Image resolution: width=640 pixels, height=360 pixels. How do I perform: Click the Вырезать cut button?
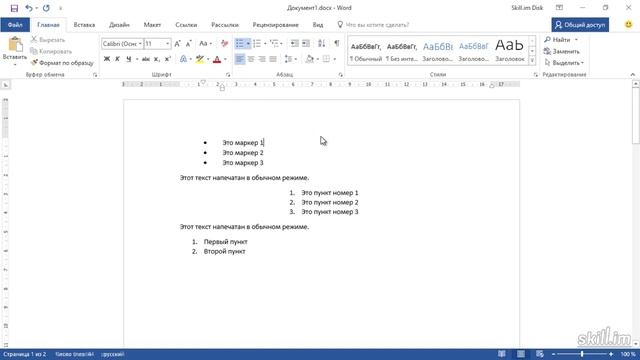pyautogui.click(x=48, y=40)
